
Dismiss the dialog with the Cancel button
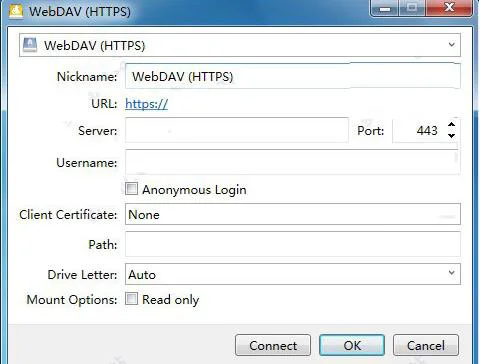[426, 345]
